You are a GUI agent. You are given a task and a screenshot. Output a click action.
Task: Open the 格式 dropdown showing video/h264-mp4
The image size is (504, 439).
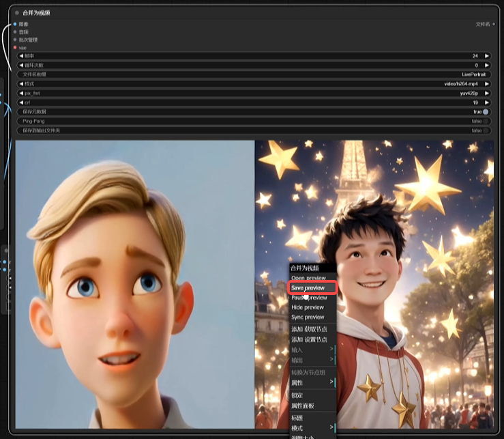pos(254,84)
